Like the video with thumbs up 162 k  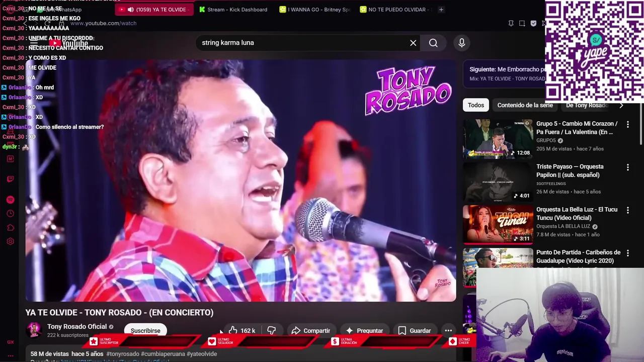tap(242, 330)
